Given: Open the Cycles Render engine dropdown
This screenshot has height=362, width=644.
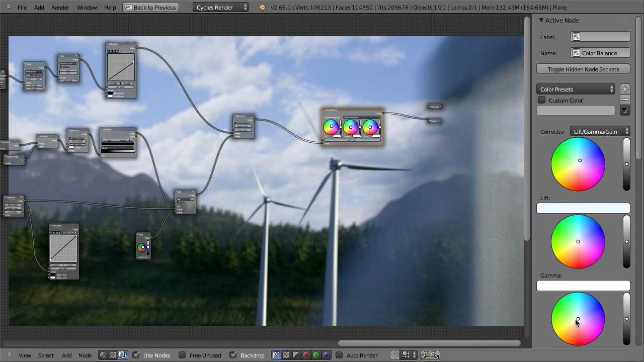Looking at the screenshot, I should coord(221,7).
